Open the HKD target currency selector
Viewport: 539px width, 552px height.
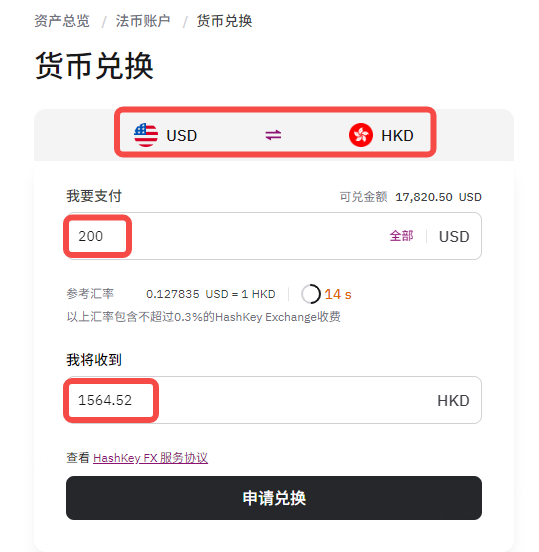tap(381, 135)
